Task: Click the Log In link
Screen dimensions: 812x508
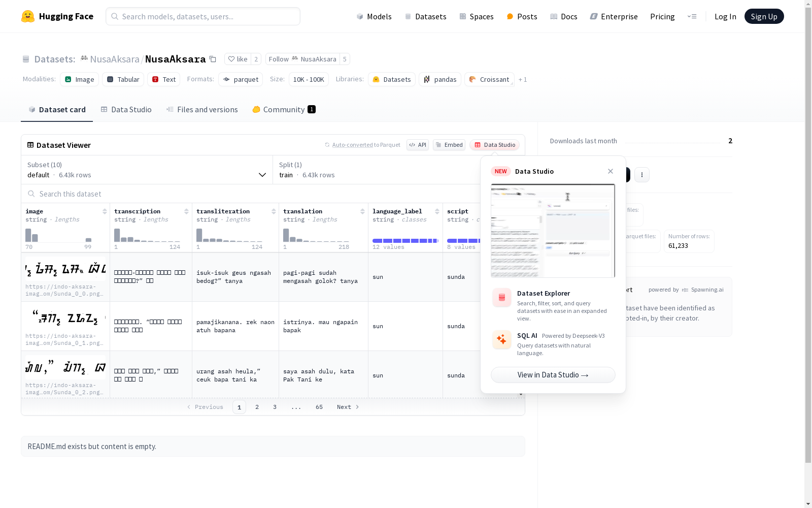Action: 725,16
